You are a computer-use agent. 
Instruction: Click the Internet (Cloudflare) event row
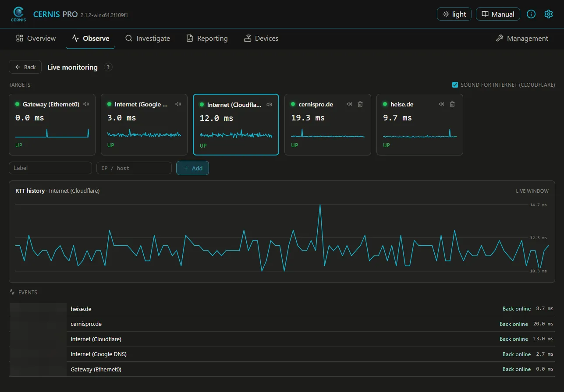pos(282,339)
